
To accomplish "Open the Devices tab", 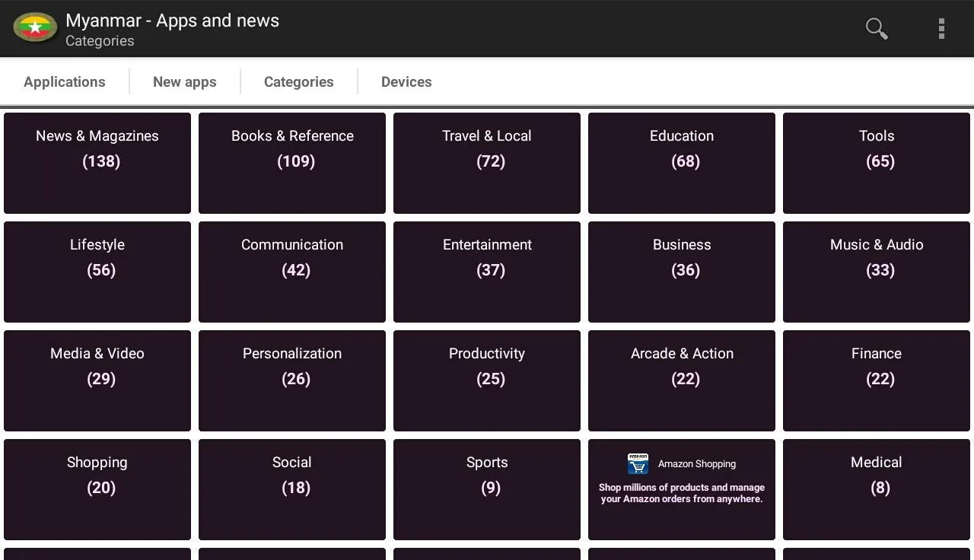I will (406, 81).
